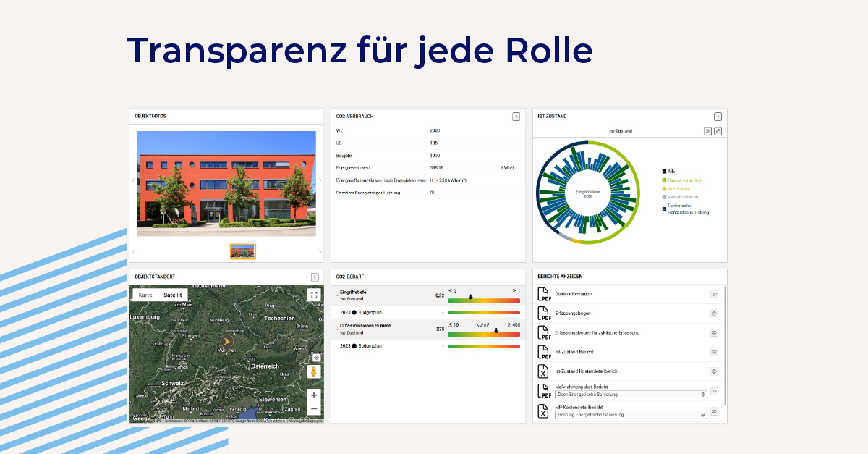Collapse the CO2-Emissionen Summe row chevron

(336, 329)
